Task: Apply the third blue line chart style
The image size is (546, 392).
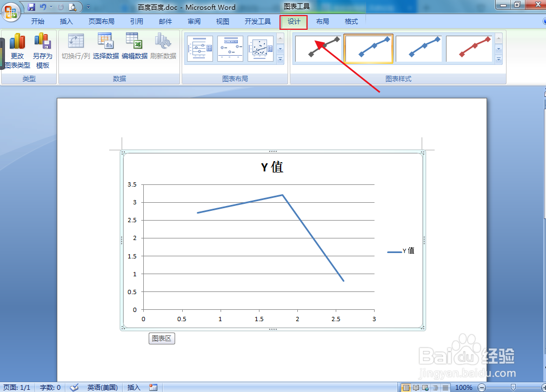Action: [x=419, y=49]
